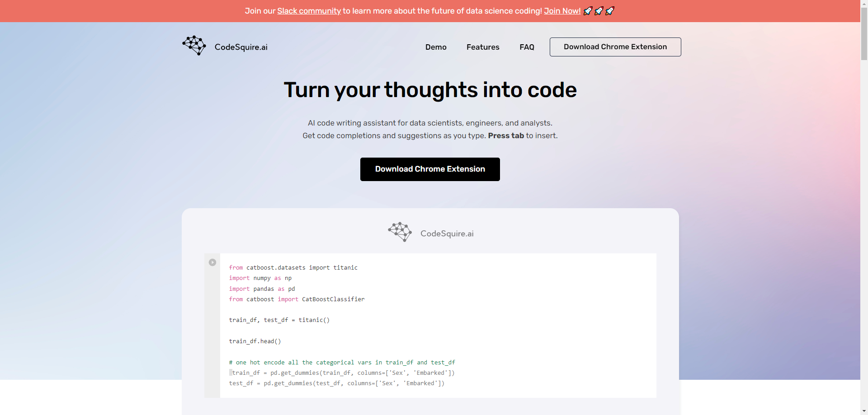Click the 'Press tab' bold text
This screenshot has width=868, height=415.
pyautogui.click(x=506, y=135)
